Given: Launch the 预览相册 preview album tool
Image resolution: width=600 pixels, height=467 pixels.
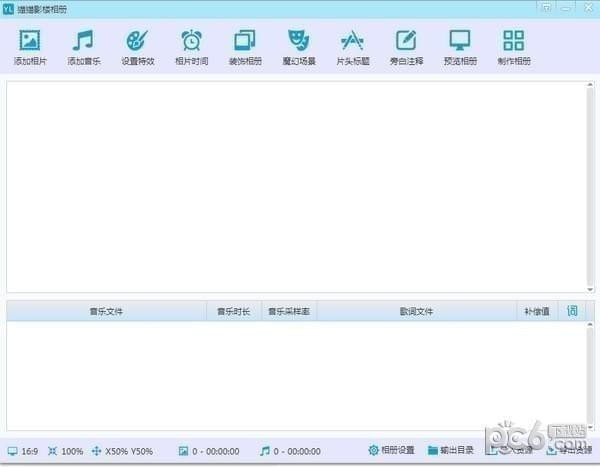Looking at the screenshot, I should (x=460, y=47).
